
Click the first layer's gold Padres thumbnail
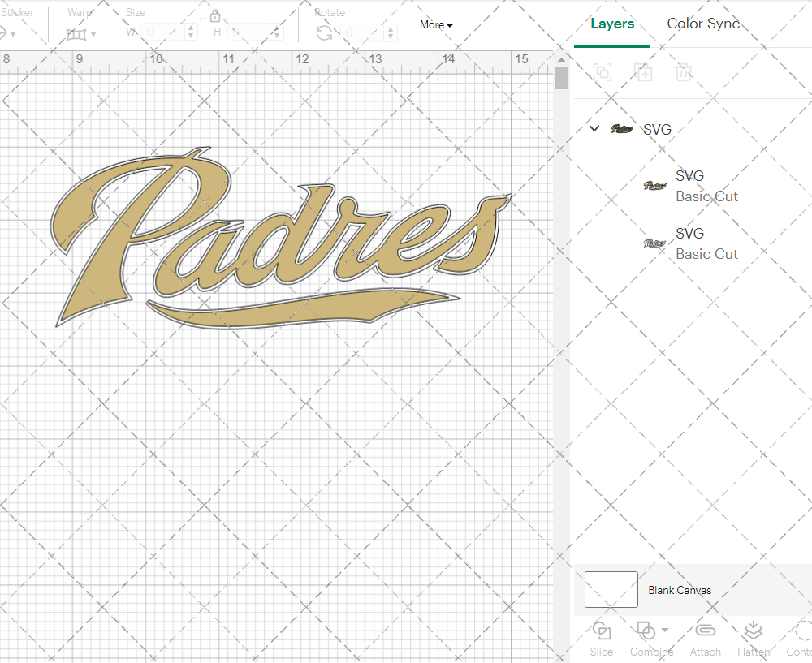pos(655,186)
